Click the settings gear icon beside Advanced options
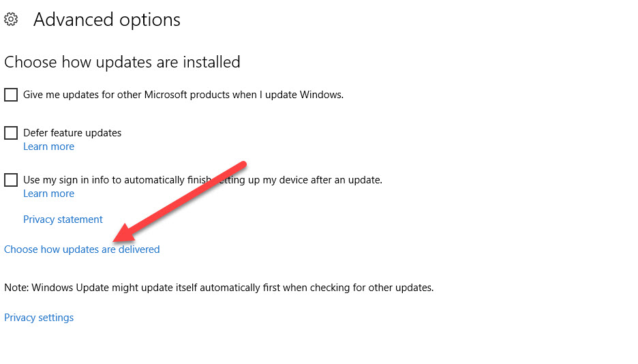This screenshot has width=638, height=364. [x=11, y=20]
